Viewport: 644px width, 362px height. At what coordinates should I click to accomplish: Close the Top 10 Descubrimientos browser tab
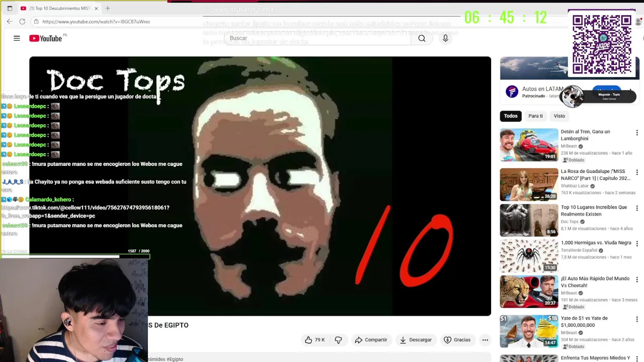click(97, 8)
